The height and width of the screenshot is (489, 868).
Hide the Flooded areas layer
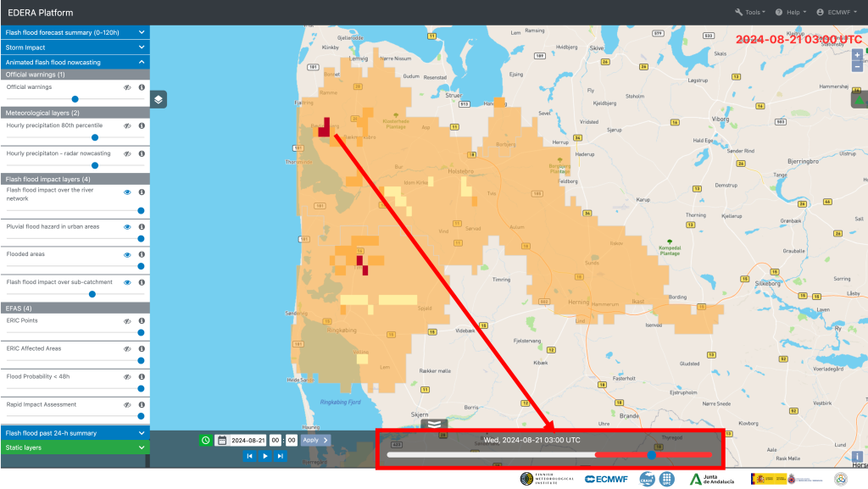pyautogui.click(x=127, y=254)
